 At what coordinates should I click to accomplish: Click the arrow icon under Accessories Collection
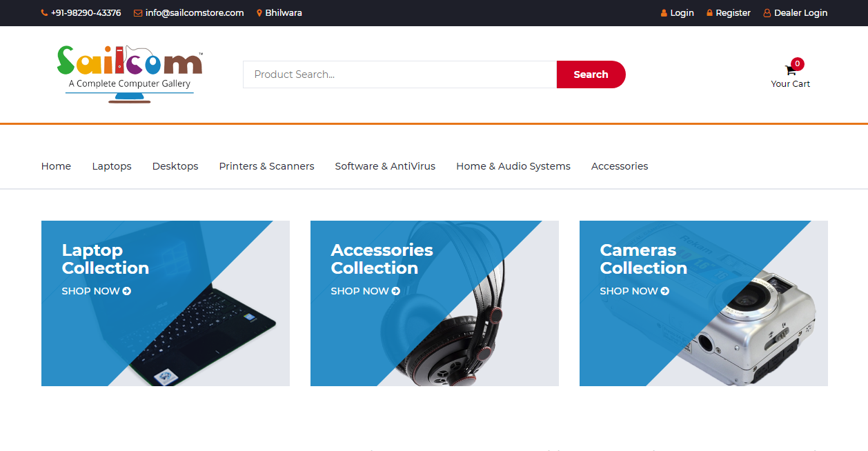click(395, 291)
